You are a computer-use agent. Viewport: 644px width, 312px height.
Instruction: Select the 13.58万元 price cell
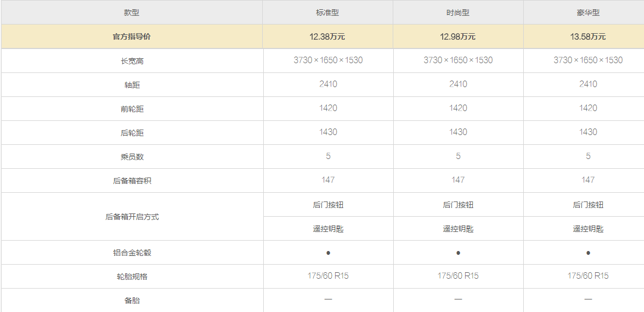(588, 36)
